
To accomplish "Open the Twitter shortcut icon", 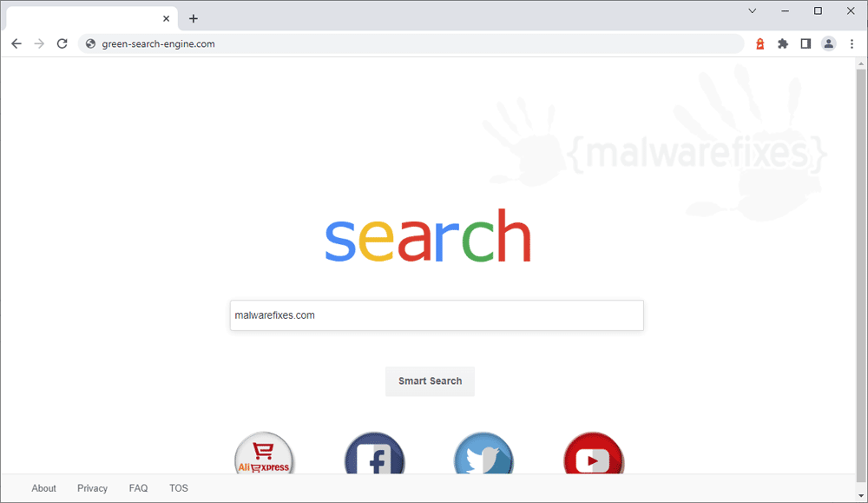I will click(483, 453).
